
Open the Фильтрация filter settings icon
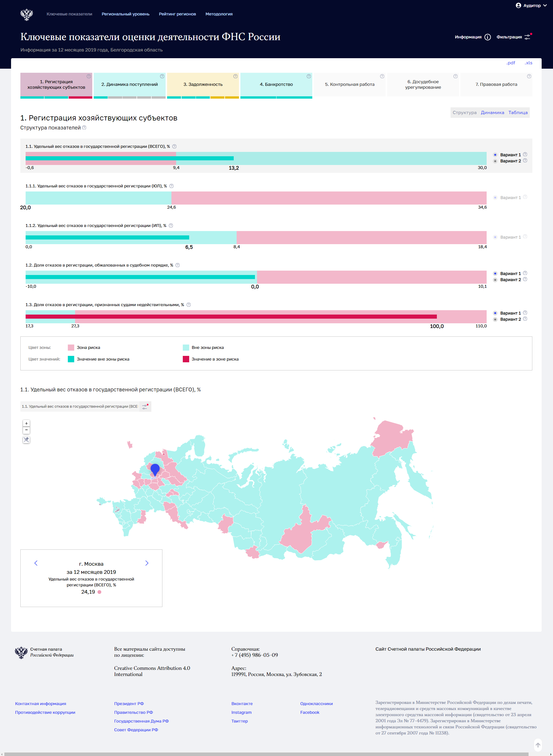528,37
